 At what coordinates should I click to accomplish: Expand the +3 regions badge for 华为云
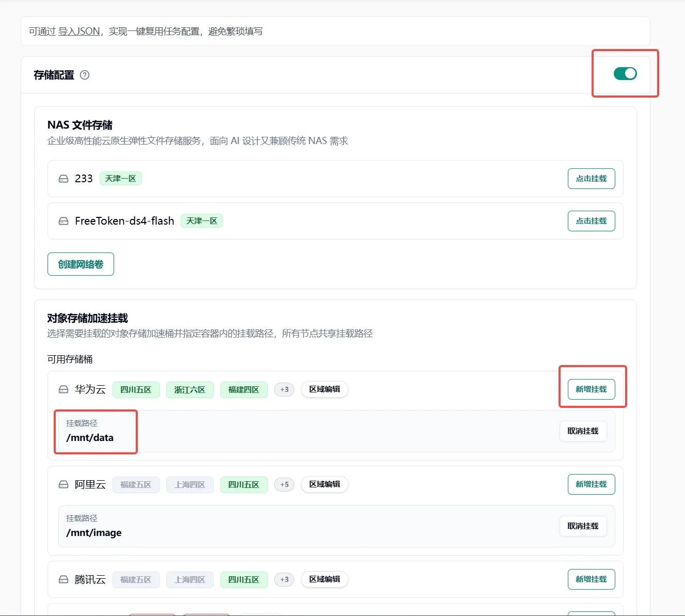[x=284, y=389]
